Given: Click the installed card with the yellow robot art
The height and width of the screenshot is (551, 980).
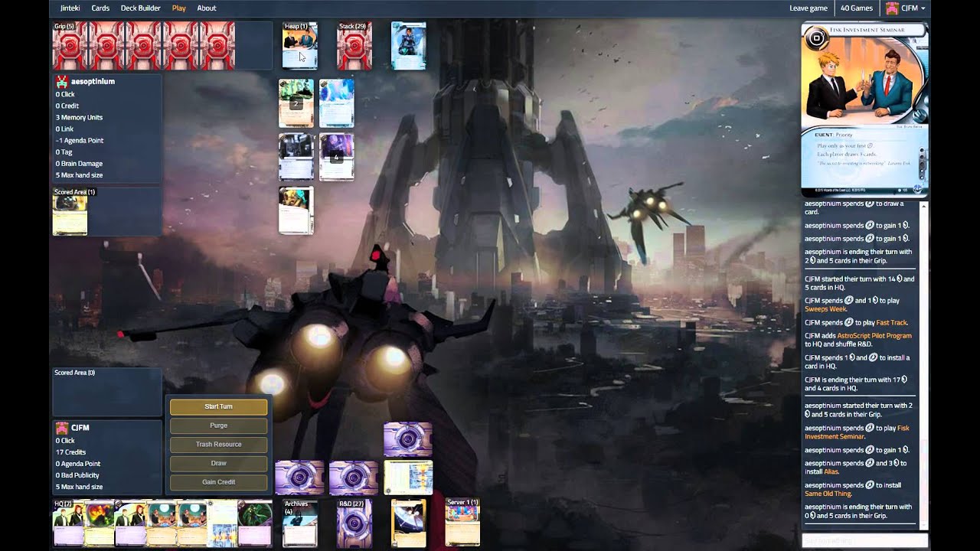Looking at the screenshot, I should pyautogui.click(x=296, y=210).
